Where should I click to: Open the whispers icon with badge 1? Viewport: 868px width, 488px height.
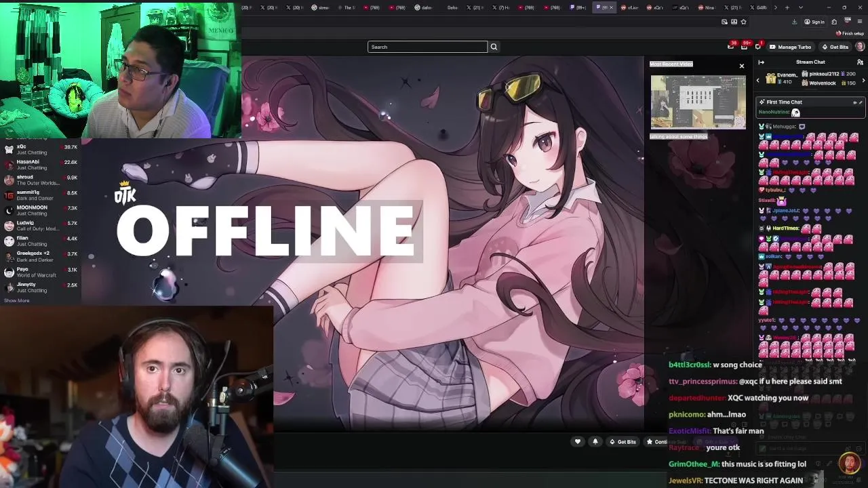point(758,46)
